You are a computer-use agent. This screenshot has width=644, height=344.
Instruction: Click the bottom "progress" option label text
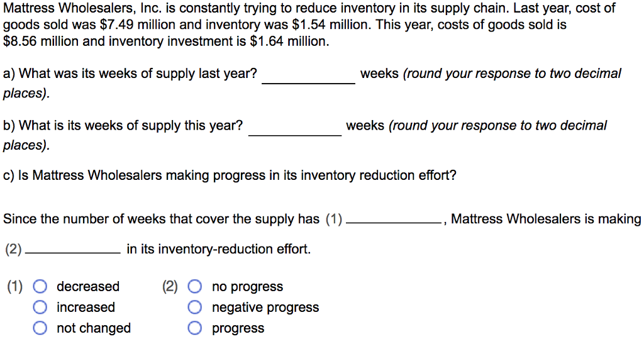tap(238, 328)
